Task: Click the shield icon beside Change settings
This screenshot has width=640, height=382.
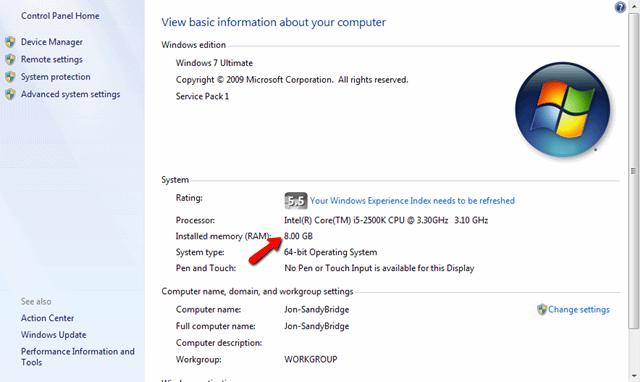Action: [542, 309]
